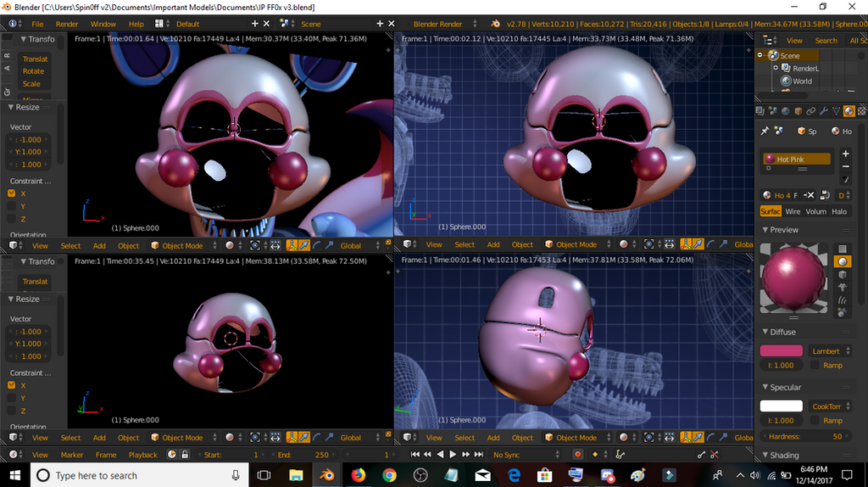This screenshot has width=868, height=487.
Task: Play animation in reverse in timeline
Action: point(440,454)
